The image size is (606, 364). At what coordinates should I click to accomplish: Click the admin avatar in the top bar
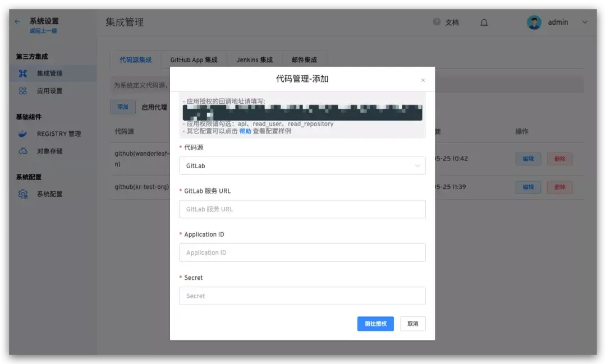534,22
